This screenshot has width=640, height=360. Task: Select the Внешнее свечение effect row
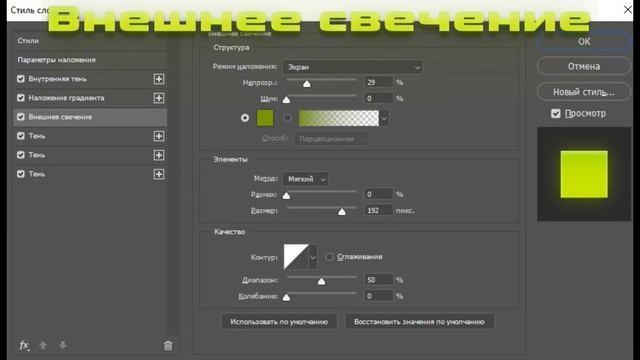pyautogui.click(x=90, y=117)
